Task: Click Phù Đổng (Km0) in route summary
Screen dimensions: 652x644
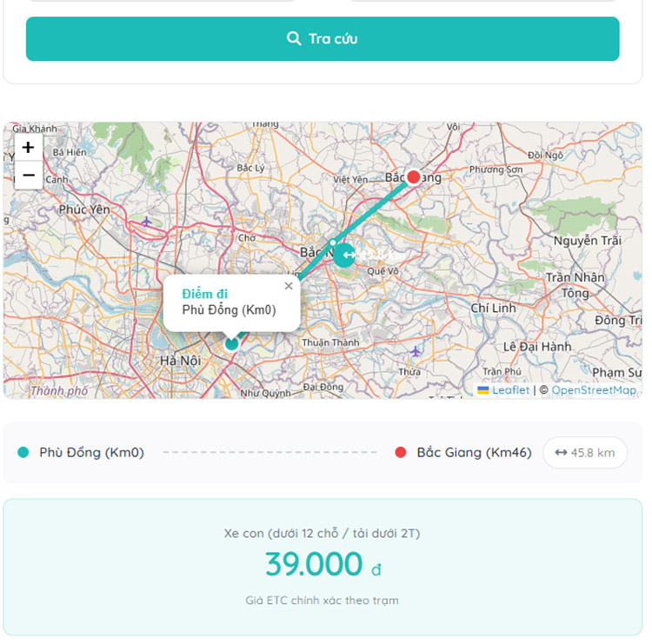Action: point(91,453)
